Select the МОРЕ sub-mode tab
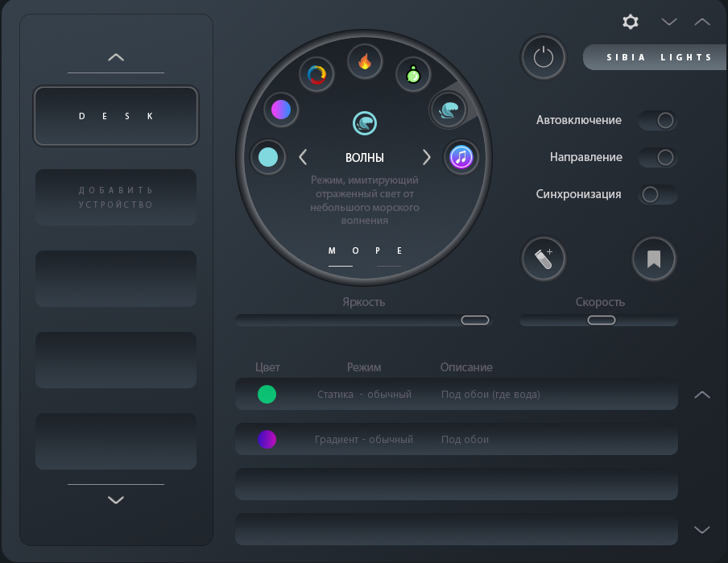Viewport: 728px width, 563px height. click(x=365, y=250)
